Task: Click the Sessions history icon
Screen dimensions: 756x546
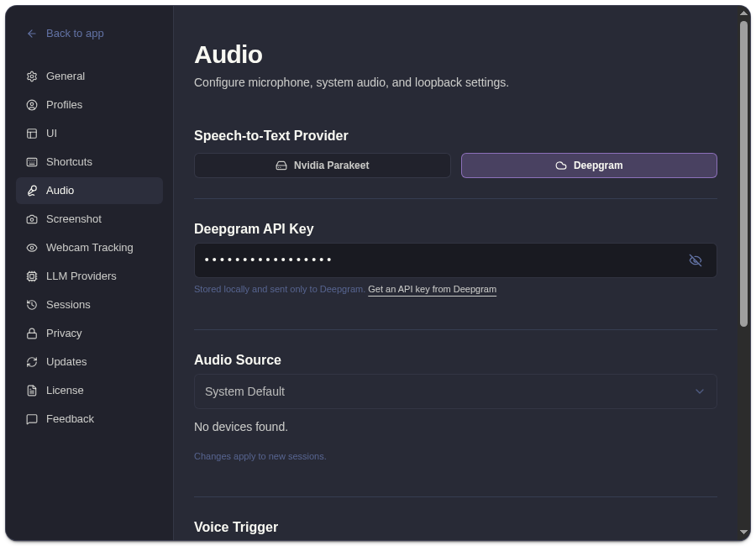Action: [x=32, y=305]
